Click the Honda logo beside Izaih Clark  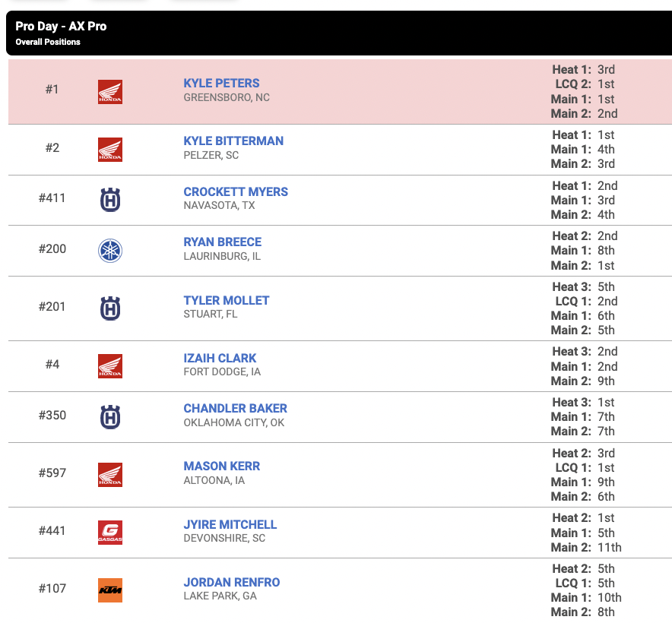coord(110,366)
